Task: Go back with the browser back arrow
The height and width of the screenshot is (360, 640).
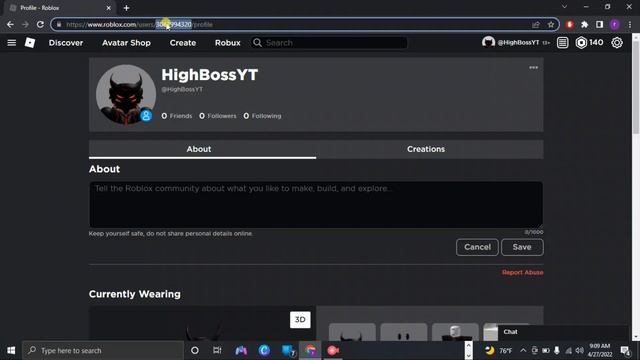Action: point(10,24)
